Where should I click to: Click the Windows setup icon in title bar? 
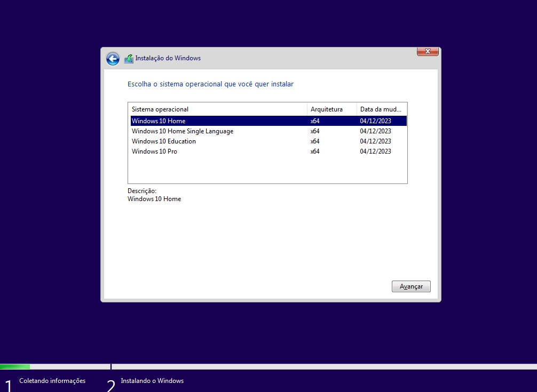[129, 59]
